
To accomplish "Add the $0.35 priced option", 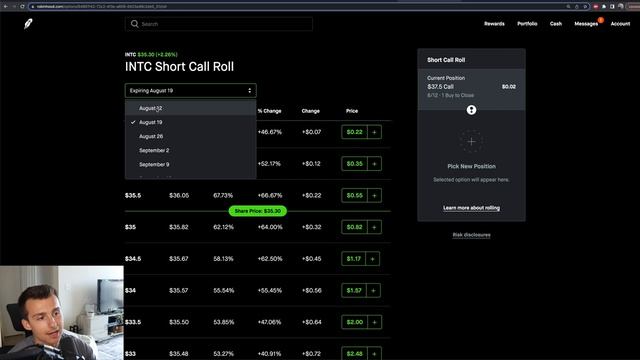I will 374,164.
